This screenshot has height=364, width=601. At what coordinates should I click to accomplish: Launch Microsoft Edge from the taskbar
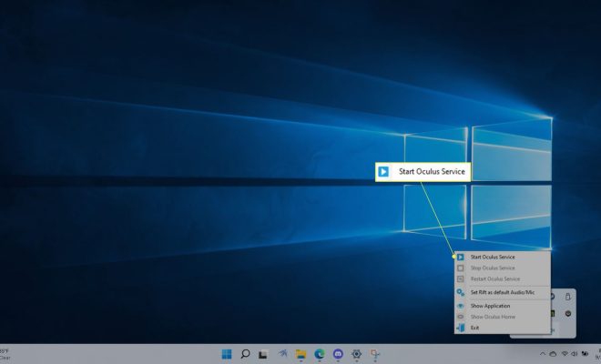coord(320,354)
